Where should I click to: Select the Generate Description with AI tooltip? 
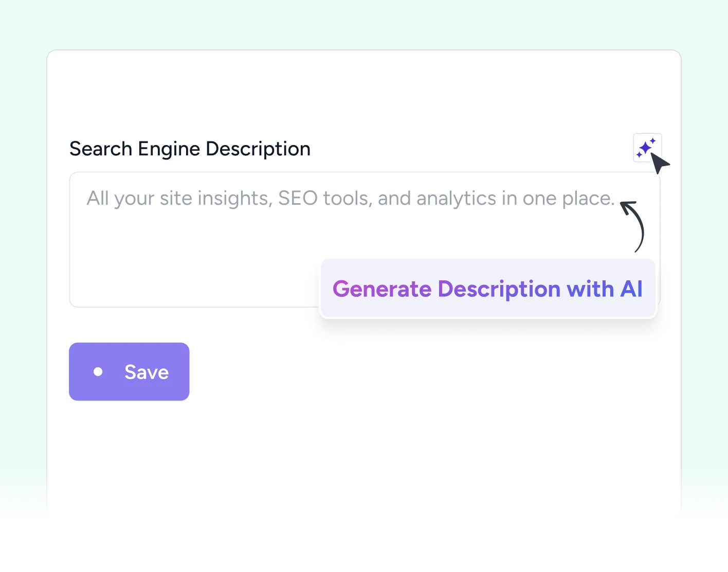click(x=487, y=289)
